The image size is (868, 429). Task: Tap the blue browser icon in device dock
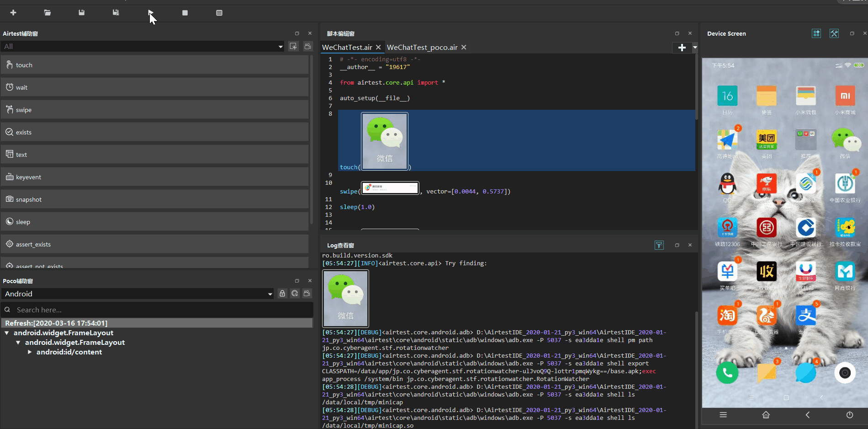pyautogui.click(x=806, y=373)
